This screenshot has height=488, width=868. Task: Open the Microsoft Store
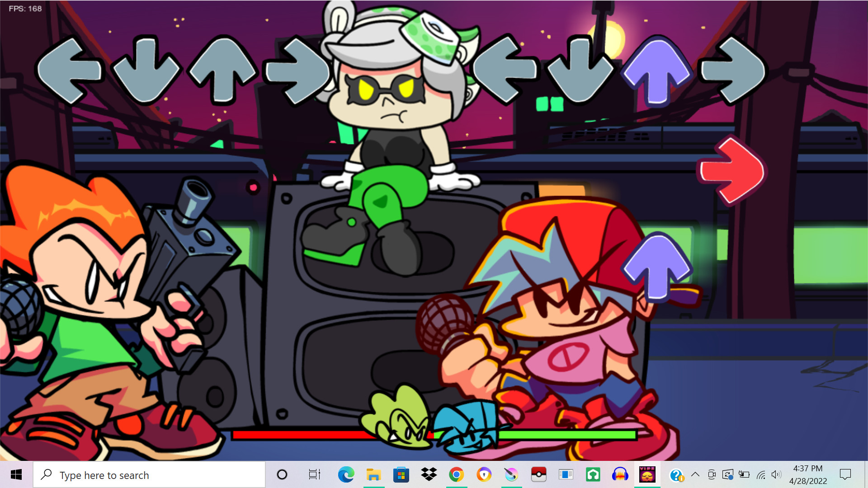(x=401, y=475)
